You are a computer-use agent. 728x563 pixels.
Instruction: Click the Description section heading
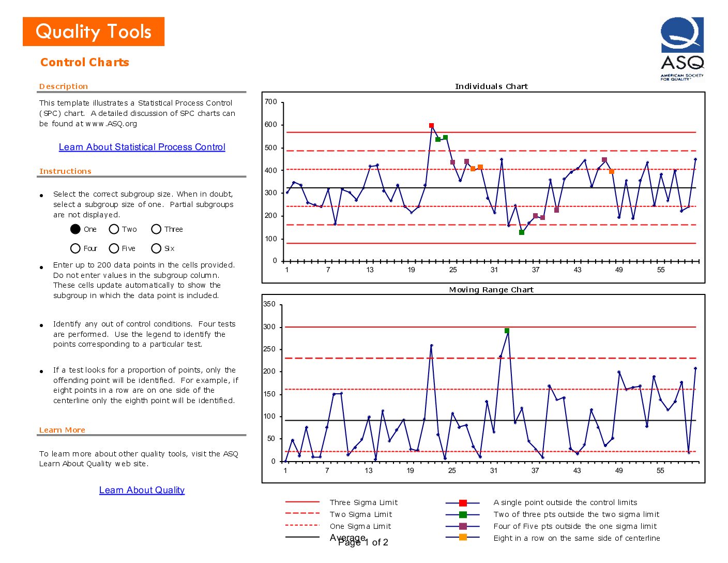pos(64,86)
